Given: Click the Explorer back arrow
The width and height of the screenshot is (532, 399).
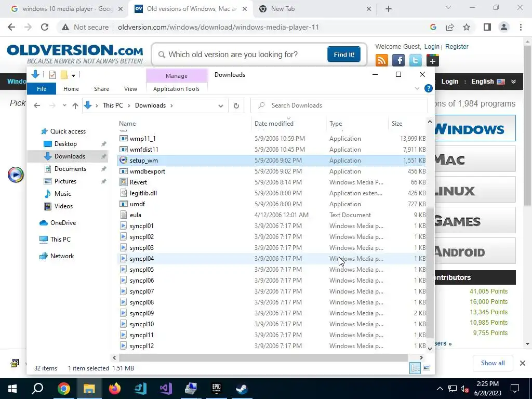Looking at the screenshot, I should (x=37, y=105).
